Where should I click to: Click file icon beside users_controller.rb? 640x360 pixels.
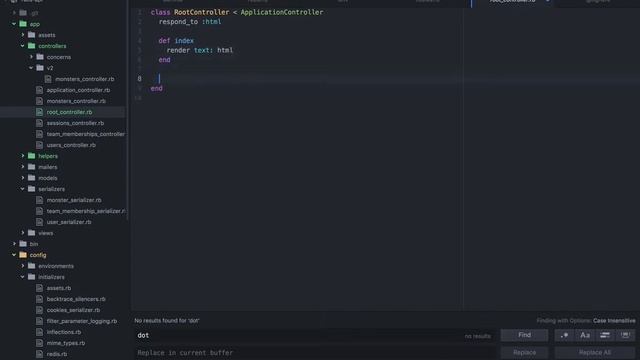pyautogui.click(x=39, y=145)
